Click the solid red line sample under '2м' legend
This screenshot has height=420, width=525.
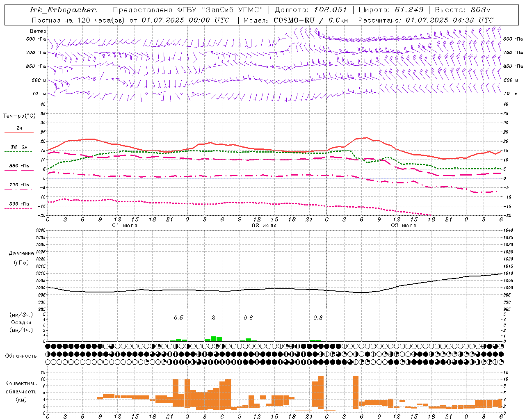[x=19, y=132]
